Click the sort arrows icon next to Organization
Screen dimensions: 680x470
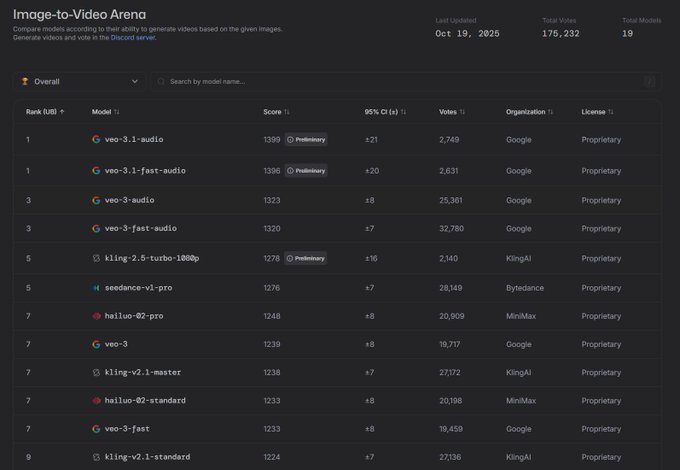(x=550, y=112)
